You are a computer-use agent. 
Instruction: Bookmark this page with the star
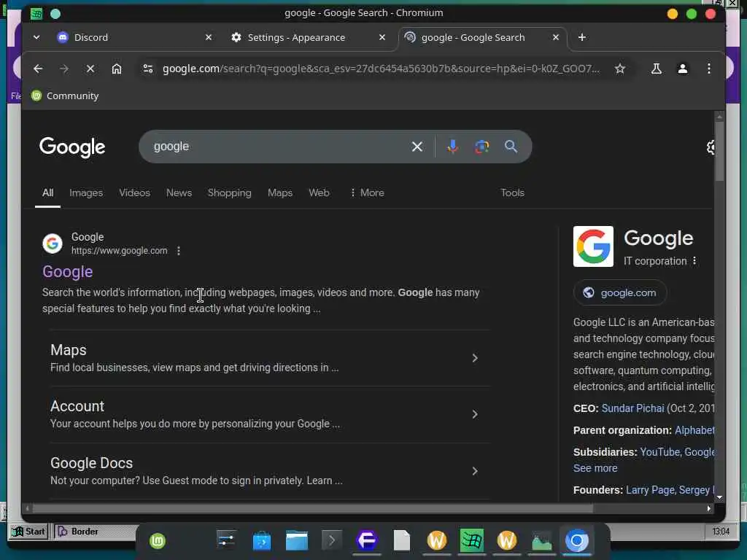619,69
